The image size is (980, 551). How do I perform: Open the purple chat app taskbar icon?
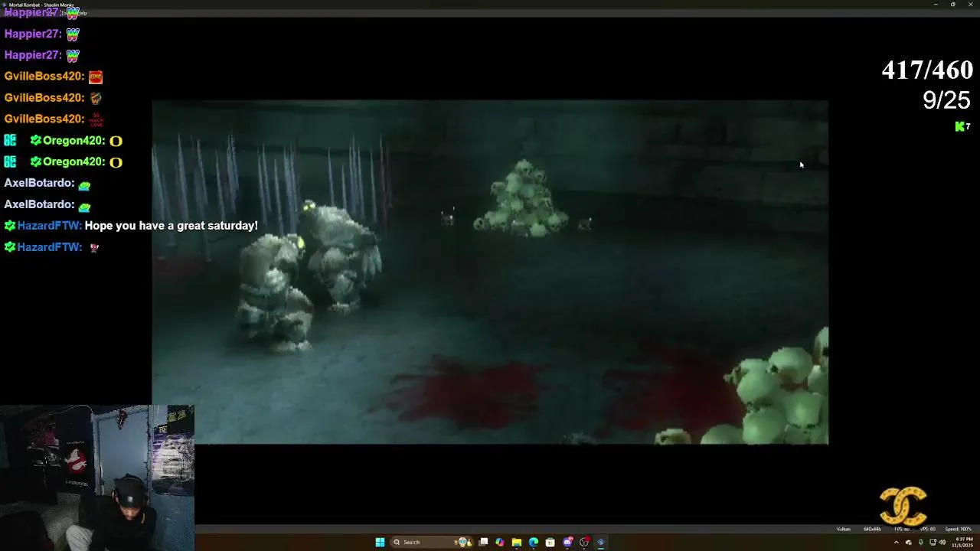point(567,542)
